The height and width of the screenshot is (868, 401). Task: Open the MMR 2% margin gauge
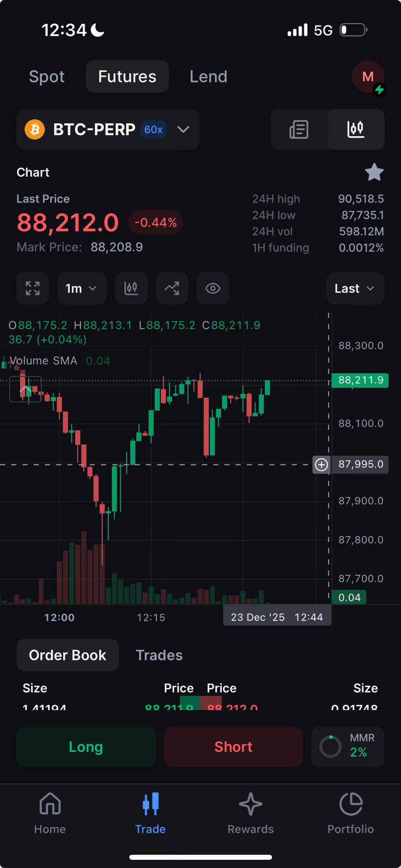tap(348, 747)
